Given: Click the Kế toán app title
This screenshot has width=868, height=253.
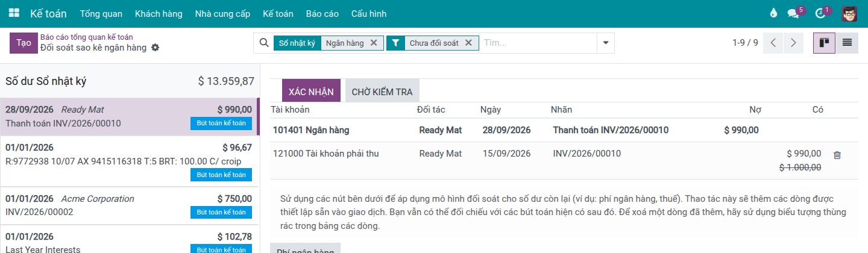Looking at the screenshot, I should point(48,13).
